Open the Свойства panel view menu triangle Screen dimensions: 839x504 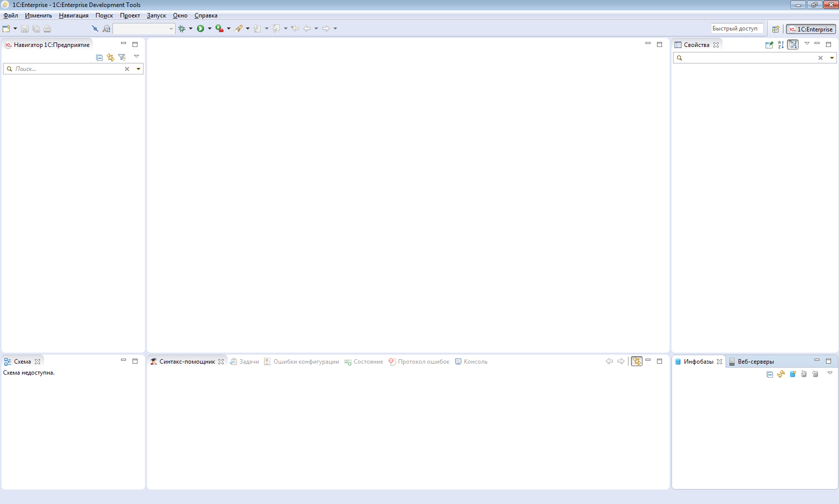click(806, 43)
